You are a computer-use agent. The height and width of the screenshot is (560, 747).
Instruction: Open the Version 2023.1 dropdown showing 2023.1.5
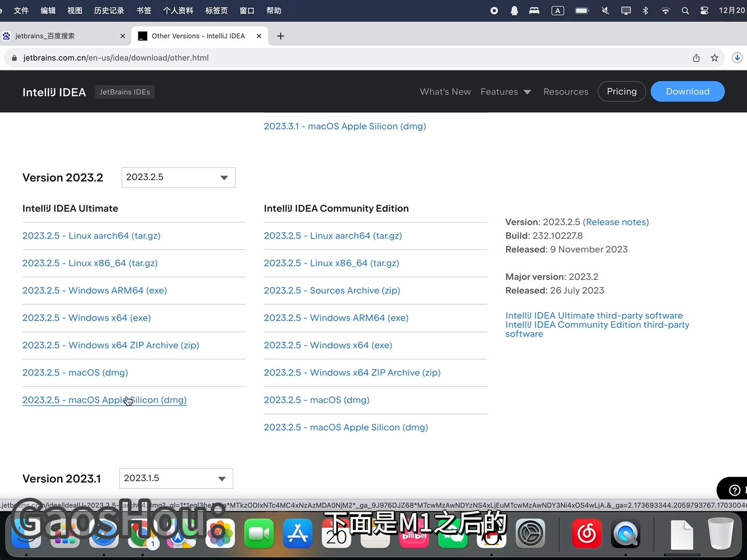pyautogui.click(x=176, y=479)
